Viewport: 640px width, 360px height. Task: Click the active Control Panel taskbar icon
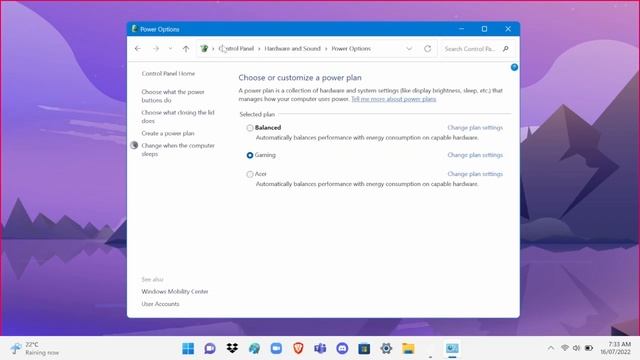[452, 349]
